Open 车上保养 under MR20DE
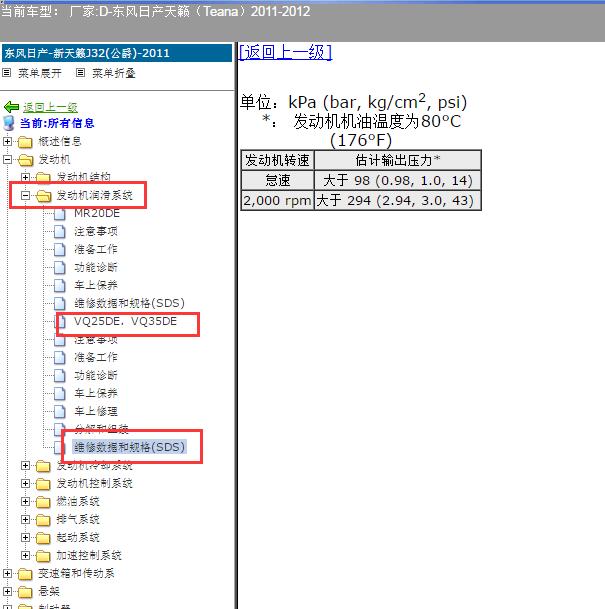The image size is (605, 609). [x=96, y=285]
